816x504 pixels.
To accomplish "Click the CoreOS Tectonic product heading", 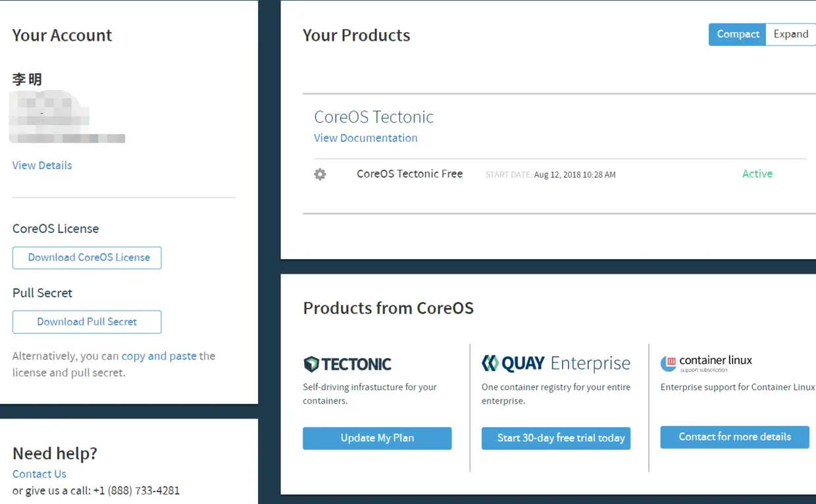I will click(x=374, y=117).
